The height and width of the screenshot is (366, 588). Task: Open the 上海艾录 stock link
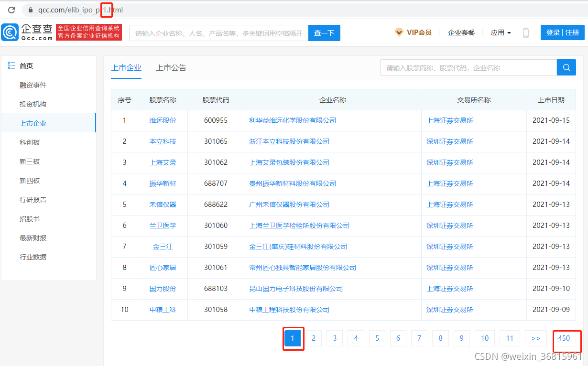tap(163, 162)
